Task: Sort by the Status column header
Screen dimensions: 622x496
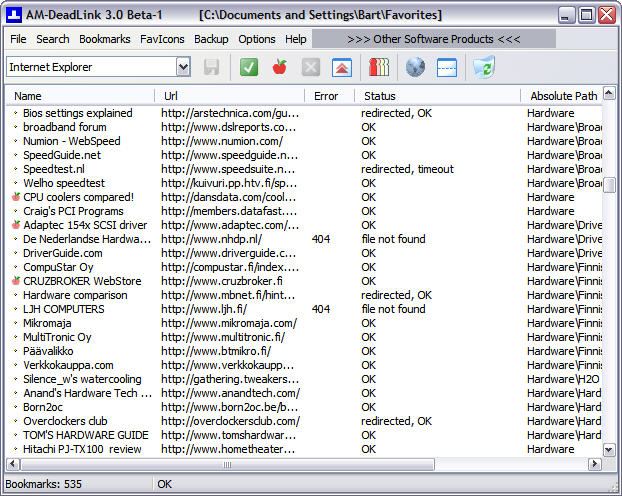Action: (438, 96)
